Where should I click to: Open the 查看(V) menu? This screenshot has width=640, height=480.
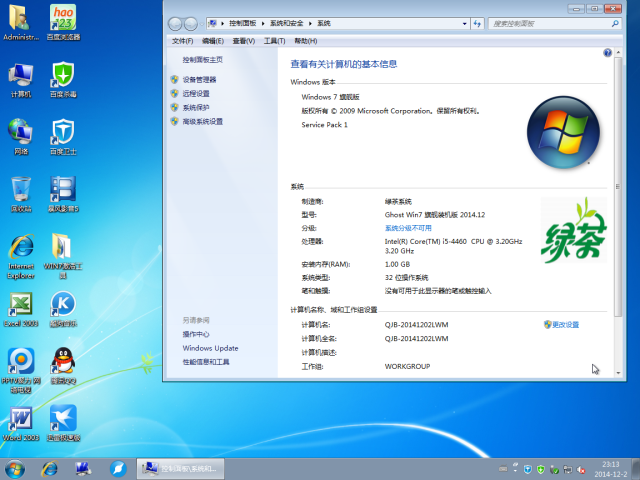tap(244, 41)
